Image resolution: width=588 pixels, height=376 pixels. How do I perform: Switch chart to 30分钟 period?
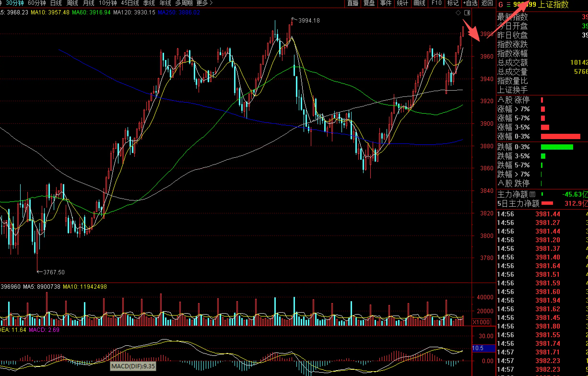[x=15, y=3]
